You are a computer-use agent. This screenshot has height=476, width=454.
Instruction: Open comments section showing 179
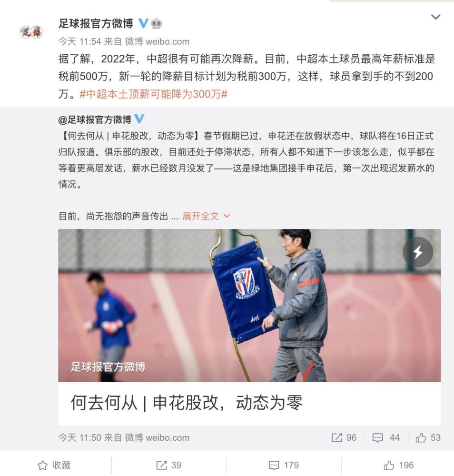(284, 465)
